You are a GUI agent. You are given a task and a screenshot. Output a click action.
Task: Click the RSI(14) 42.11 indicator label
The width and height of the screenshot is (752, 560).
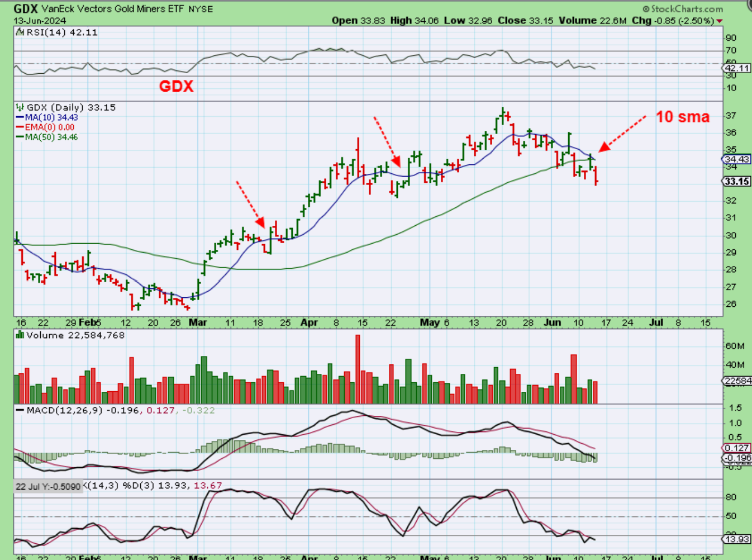[x=57, y=32]
